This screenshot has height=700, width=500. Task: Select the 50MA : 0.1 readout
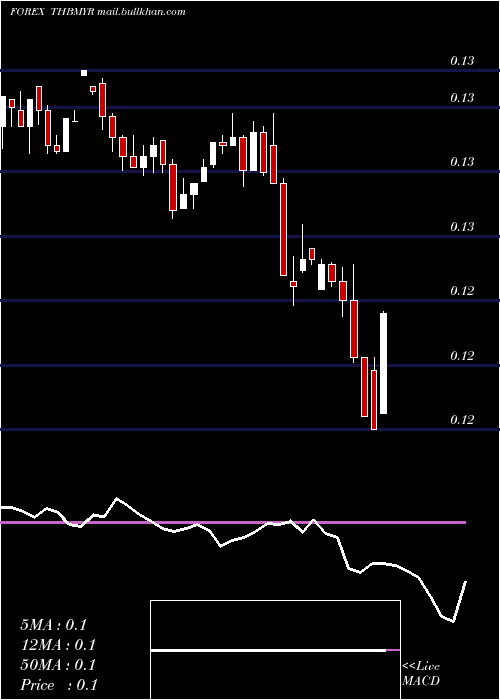58,665
